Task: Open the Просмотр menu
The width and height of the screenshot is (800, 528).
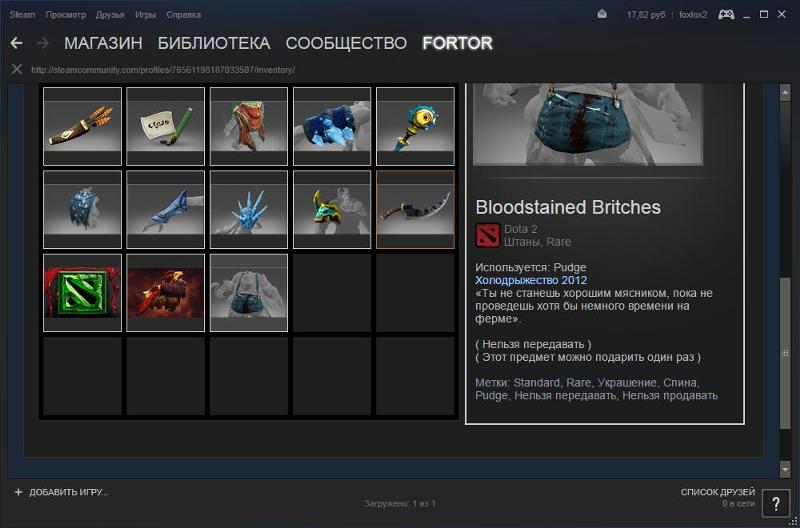Action: point(66,15)
